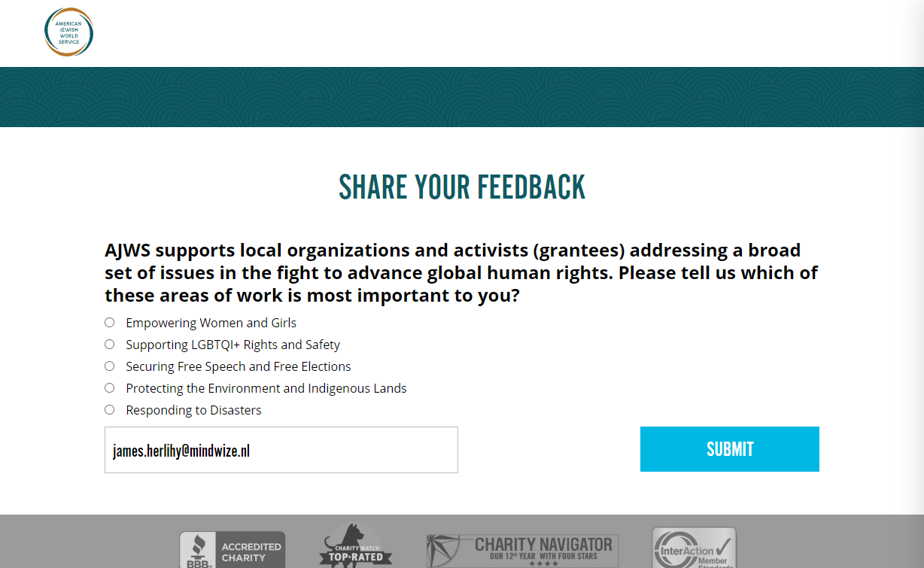Click the 'Share Your Feedback' heading
The height and width of the screenshot is (568, 924).
tap(461, 187)
